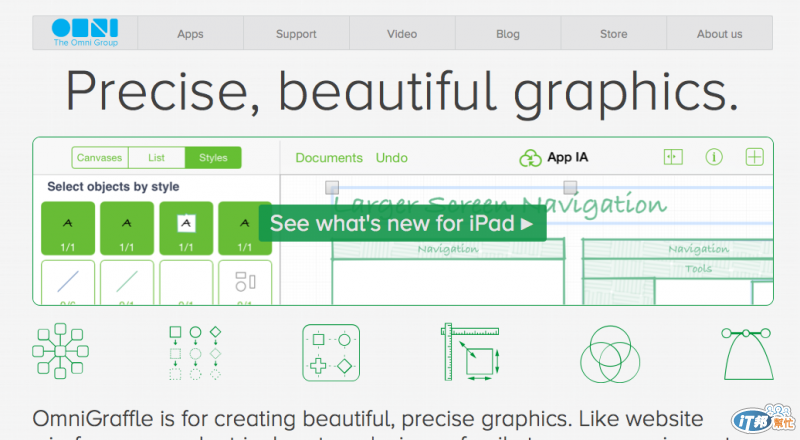This screenshot has height=440, width=800.
Task: Click the bezier curve icon
Action: pyautogui.click(x=747, y=354)
